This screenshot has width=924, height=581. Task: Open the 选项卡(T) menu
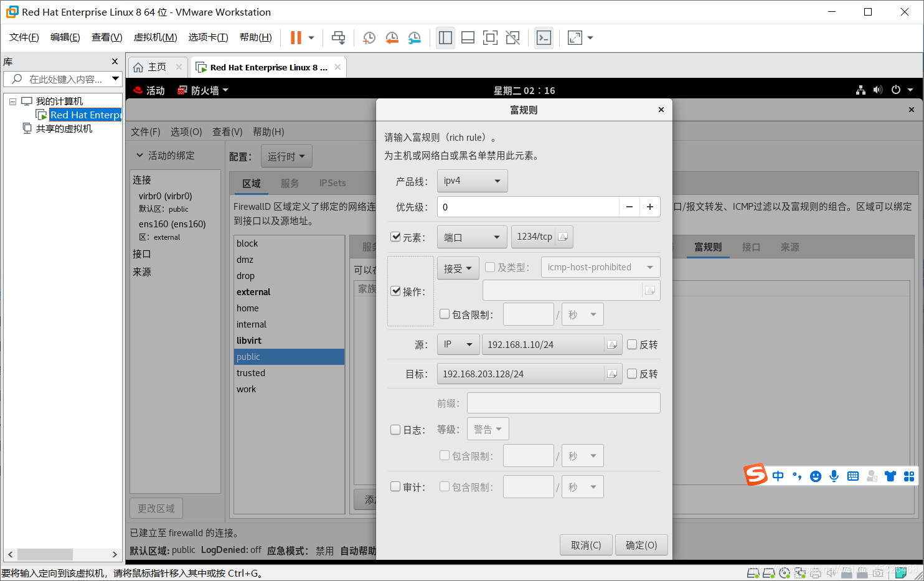pos(209,37)
